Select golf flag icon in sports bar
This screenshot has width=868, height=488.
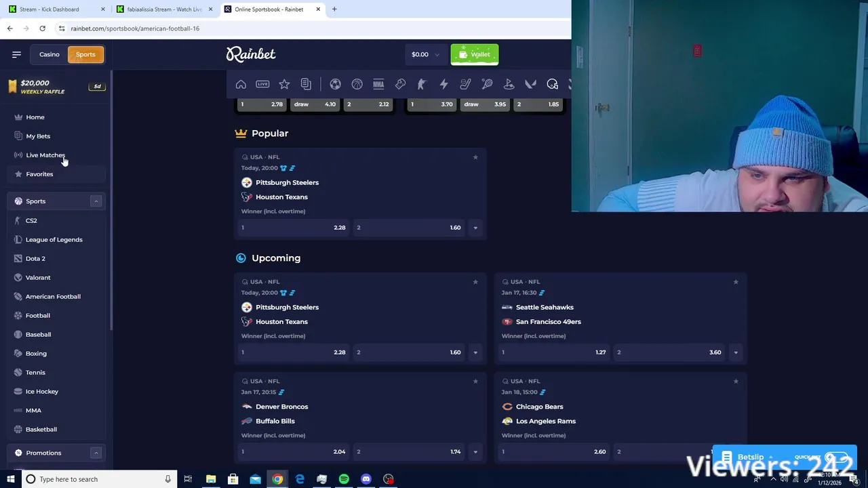tap(509, 84)
